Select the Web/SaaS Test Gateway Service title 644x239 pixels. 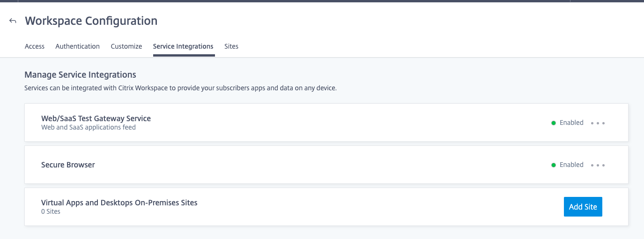click(96, 118)
